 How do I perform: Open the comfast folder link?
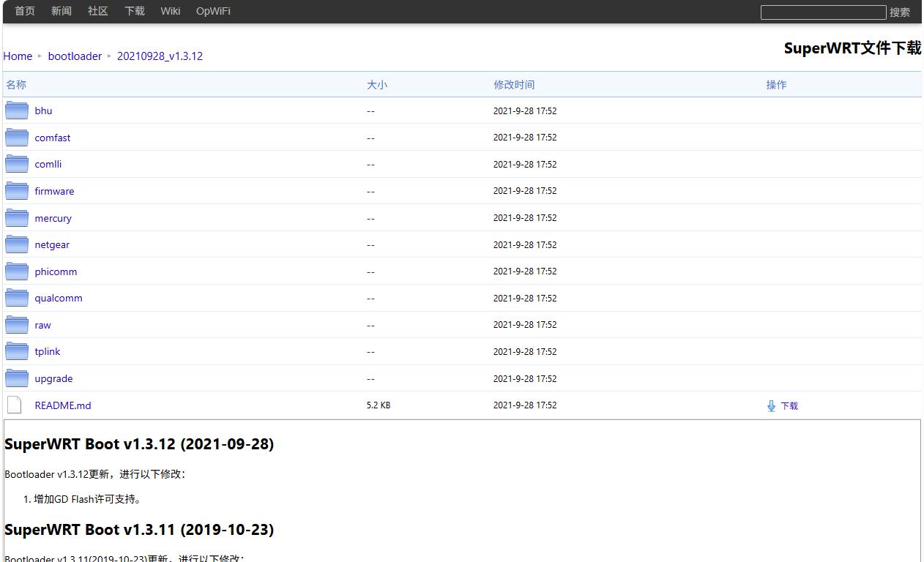click(53, 138)
